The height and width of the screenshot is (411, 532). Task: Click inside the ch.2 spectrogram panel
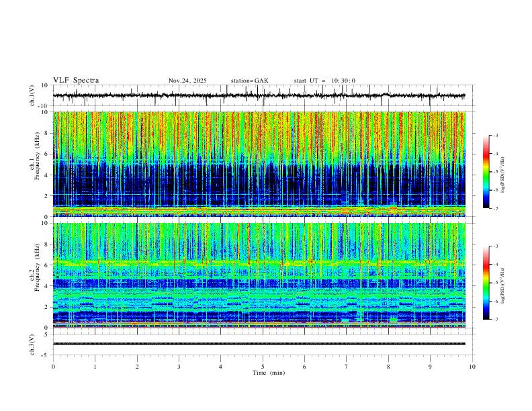259,275
